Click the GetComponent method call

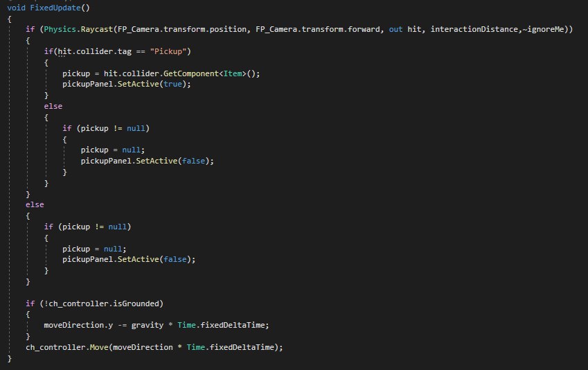tap(191, 73)
